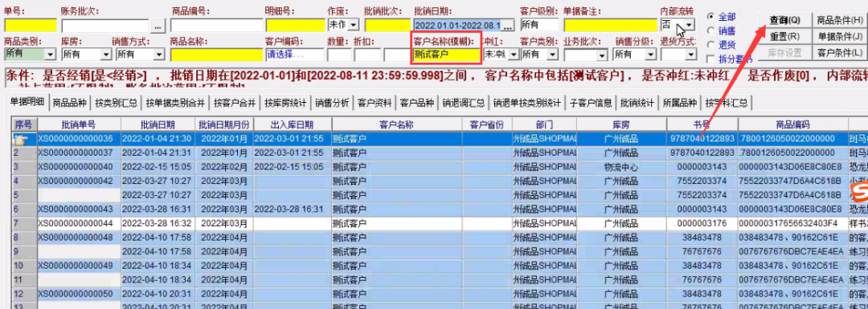
Task: Switch to the 商品品种 tab
Action: point(69,103)
